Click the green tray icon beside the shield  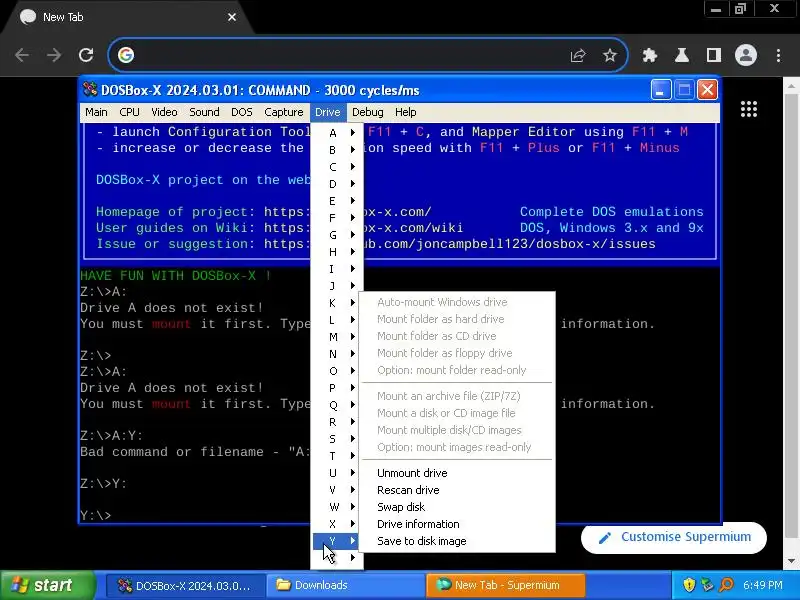[708, 585]
